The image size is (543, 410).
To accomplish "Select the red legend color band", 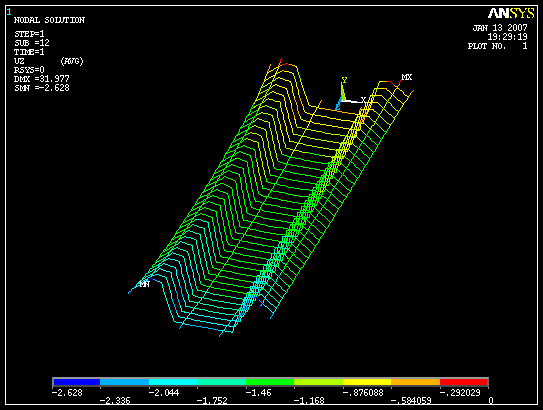I will click(x=464, y=382).
